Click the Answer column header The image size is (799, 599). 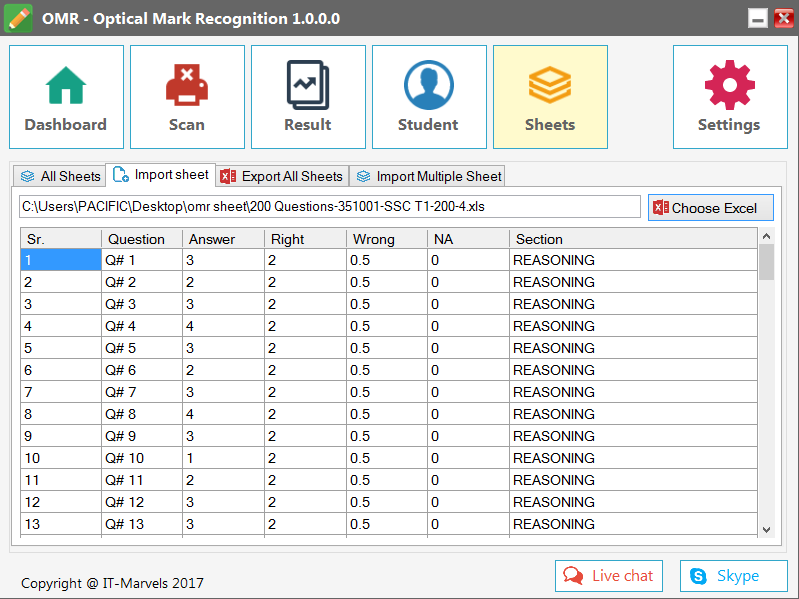click(x=224, y=239)
